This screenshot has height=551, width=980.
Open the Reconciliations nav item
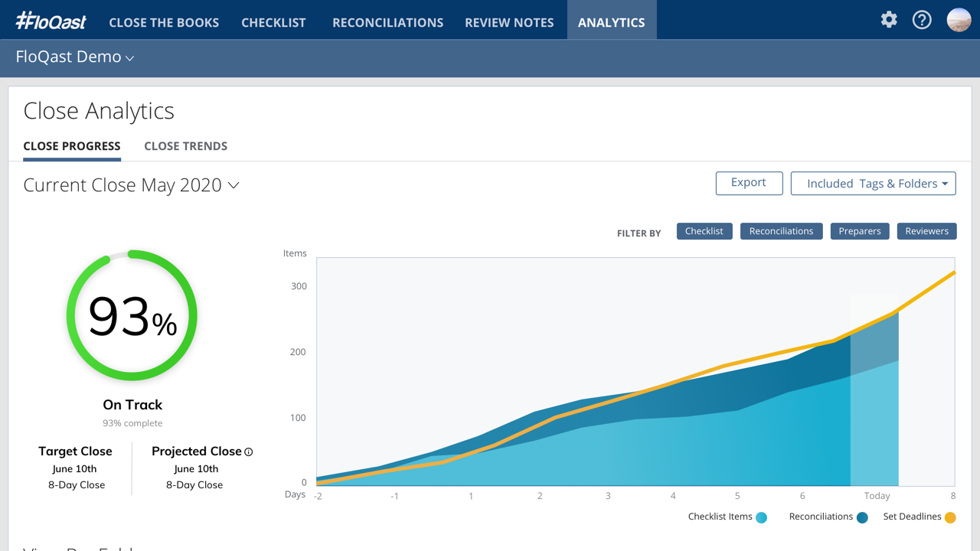coord(387,22)
